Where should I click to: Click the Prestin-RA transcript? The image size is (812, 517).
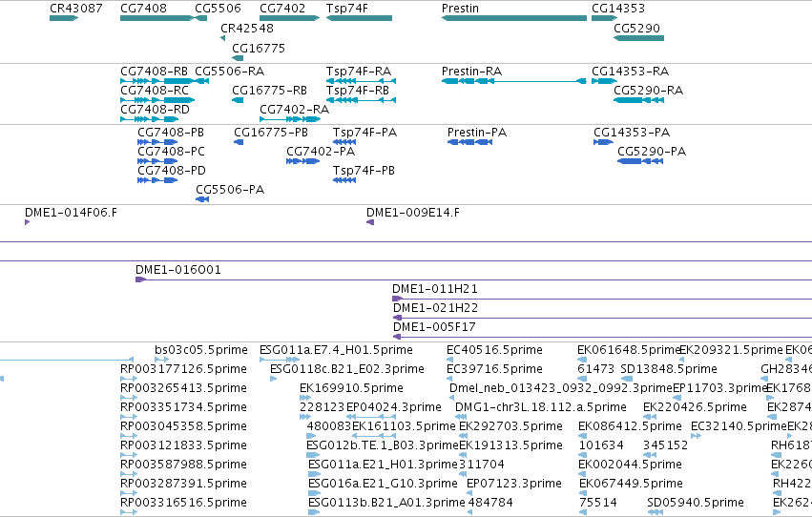pyautogui.click(x=514, y=81)
